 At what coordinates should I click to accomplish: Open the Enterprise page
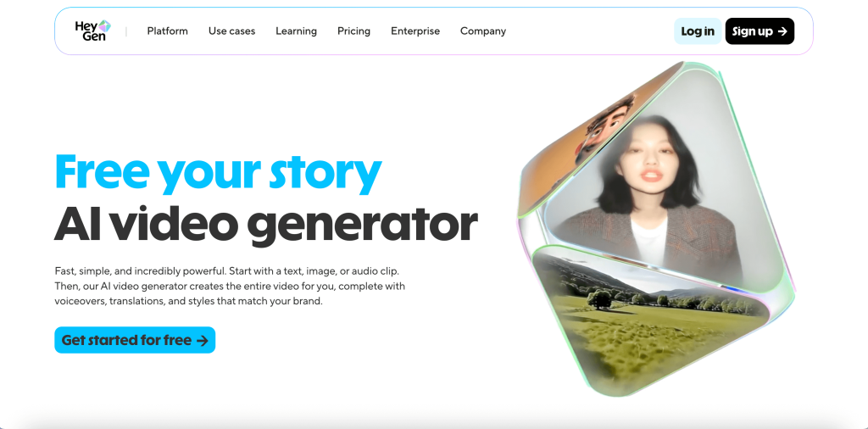tap(415, 31)
